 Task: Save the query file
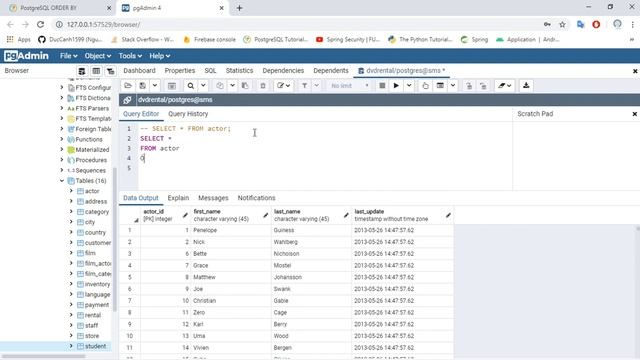[x=142, y=86]
